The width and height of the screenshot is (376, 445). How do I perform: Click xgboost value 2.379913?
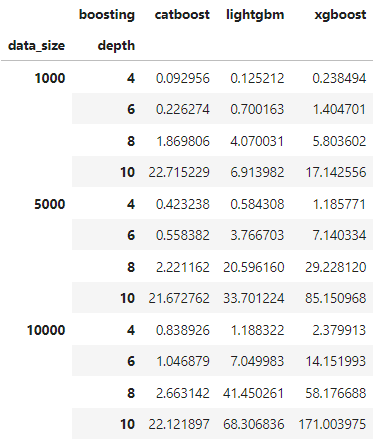tap(339, 330)
